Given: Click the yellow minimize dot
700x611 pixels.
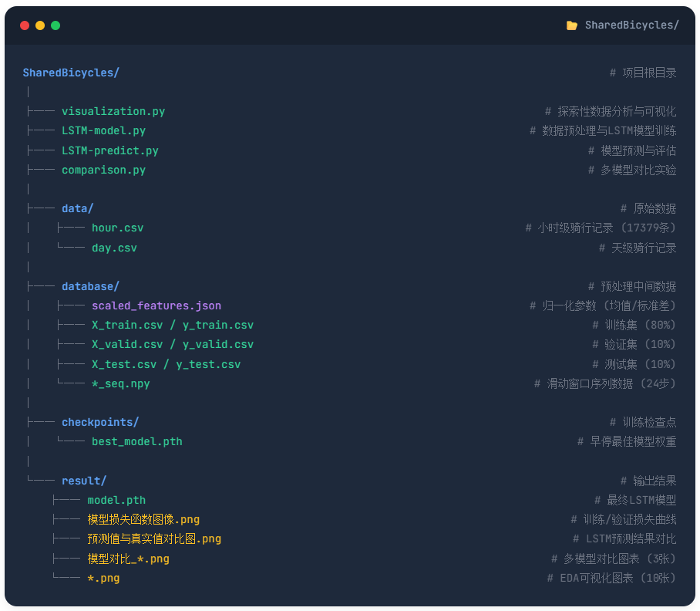Looking at the screenshot, I should [40, 25].
